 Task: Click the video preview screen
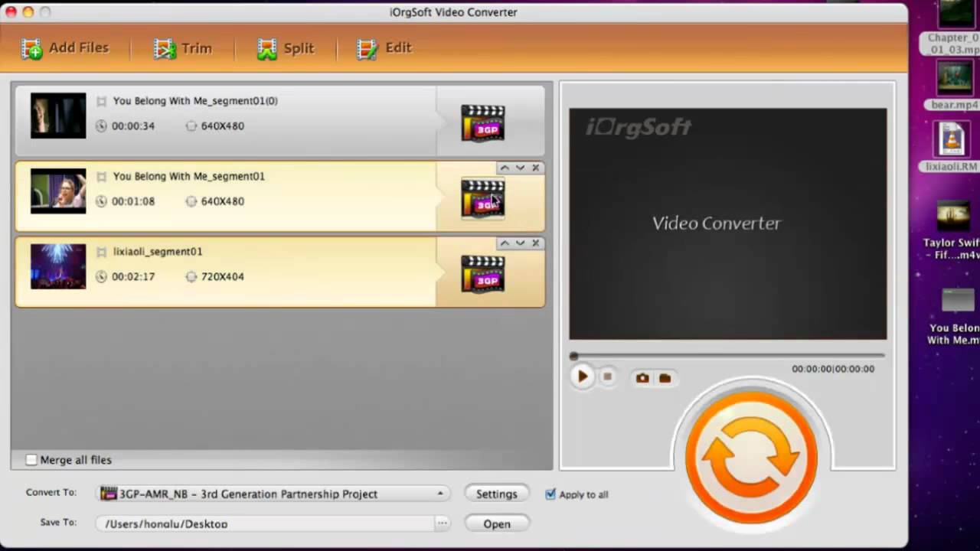[727, 223]
